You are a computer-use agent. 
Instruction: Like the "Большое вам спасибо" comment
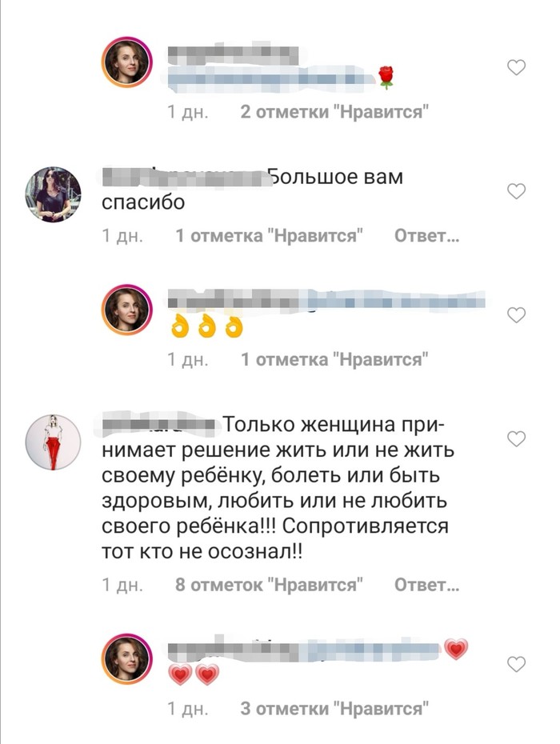516,191
